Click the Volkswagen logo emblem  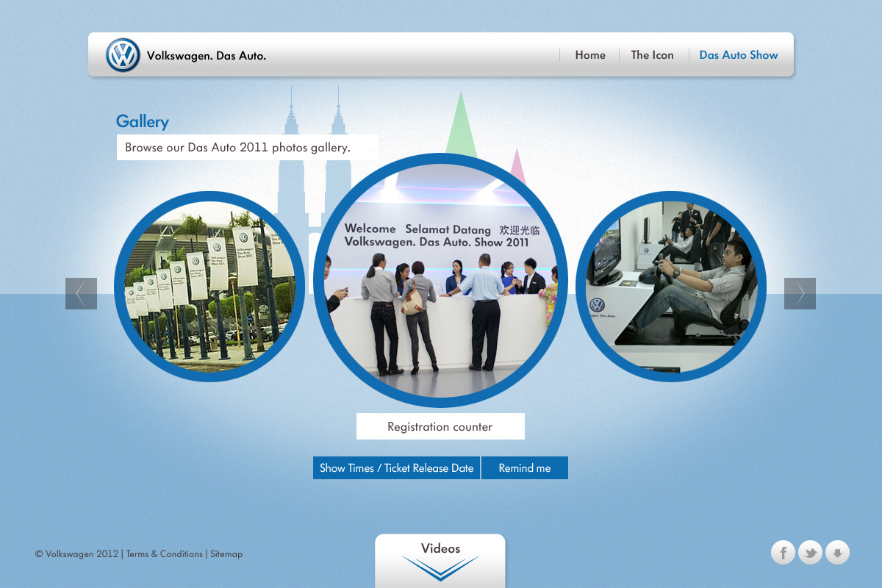[x=123, y=55]
